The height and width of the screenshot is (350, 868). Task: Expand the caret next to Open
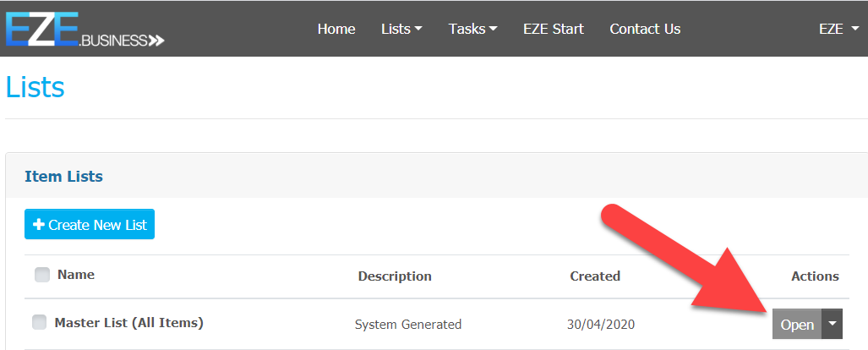pyautogui.click(x=833, y=324)
